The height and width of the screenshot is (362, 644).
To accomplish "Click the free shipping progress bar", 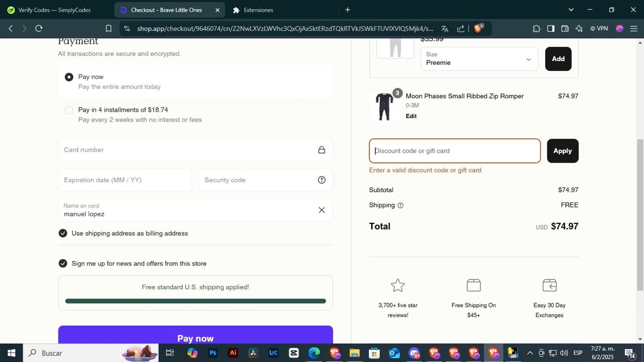I will [x=195, y=301].
